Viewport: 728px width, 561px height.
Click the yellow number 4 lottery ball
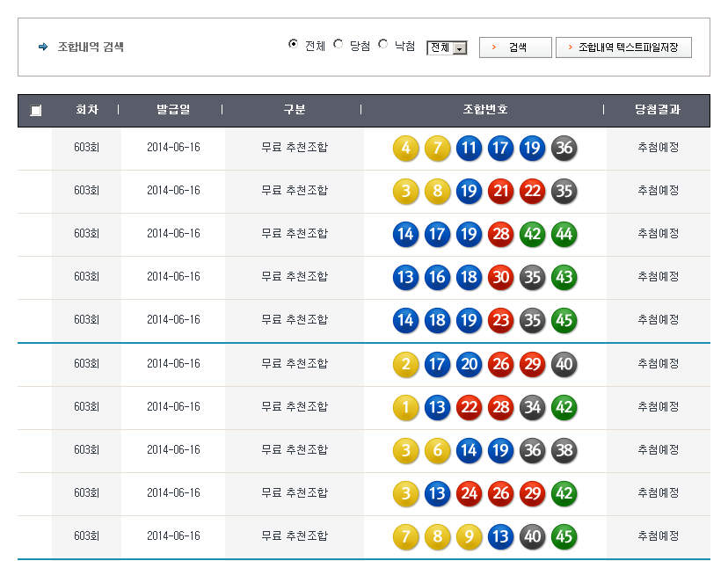coord(405,148)
